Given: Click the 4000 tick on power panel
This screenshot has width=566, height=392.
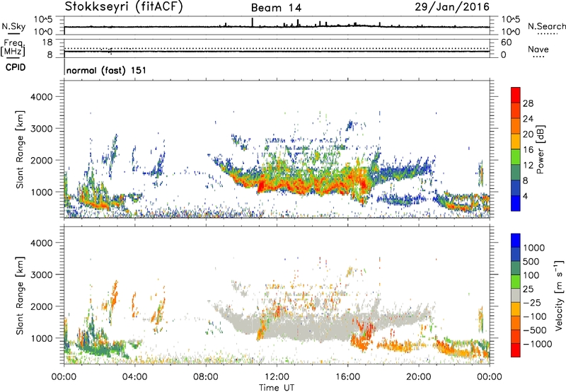Looking at the screenshot, I should point(42,97).
